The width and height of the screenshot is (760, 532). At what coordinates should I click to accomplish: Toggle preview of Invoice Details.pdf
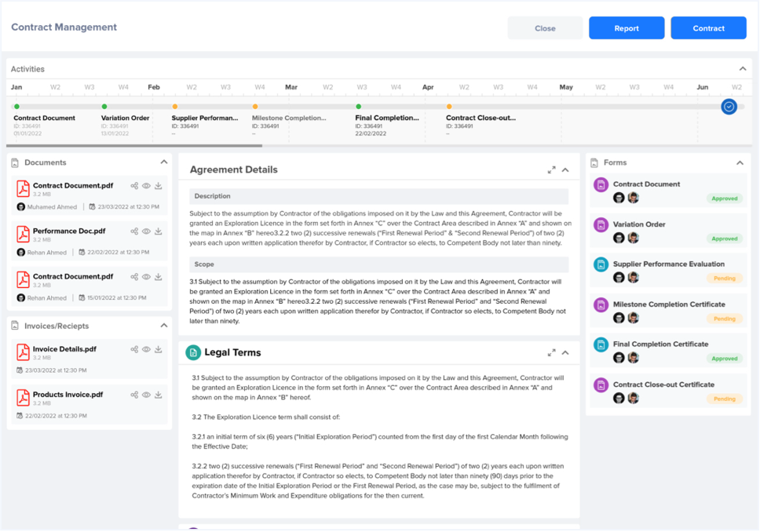tap(146, 349)
